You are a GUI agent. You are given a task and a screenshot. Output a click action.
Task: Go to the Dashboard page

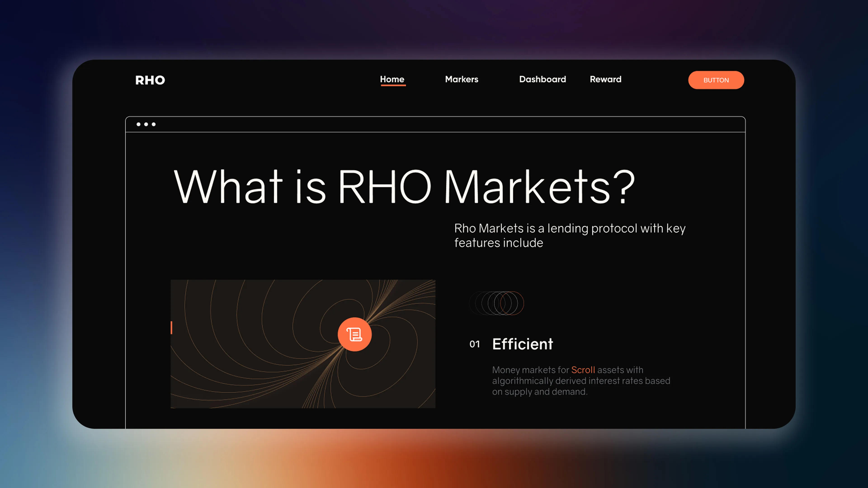click(x=542, y=79)
